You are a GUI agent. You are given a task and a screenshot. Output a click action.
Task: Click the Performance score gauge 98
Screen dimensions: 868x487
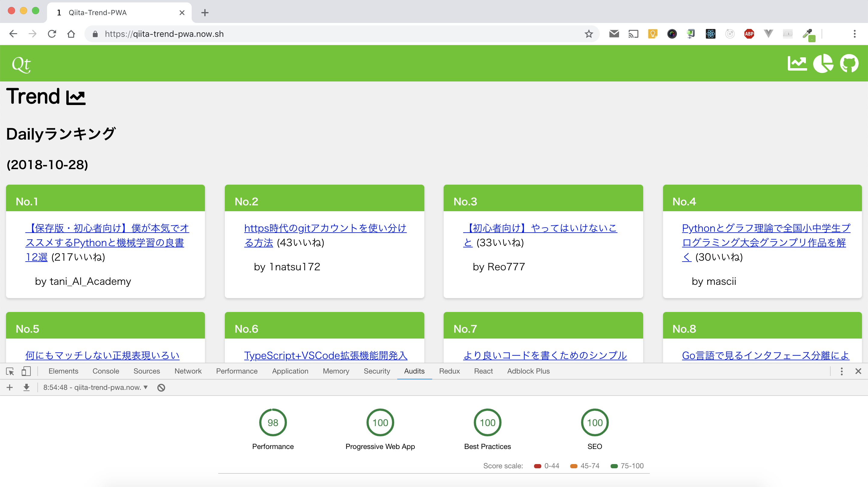272,422
